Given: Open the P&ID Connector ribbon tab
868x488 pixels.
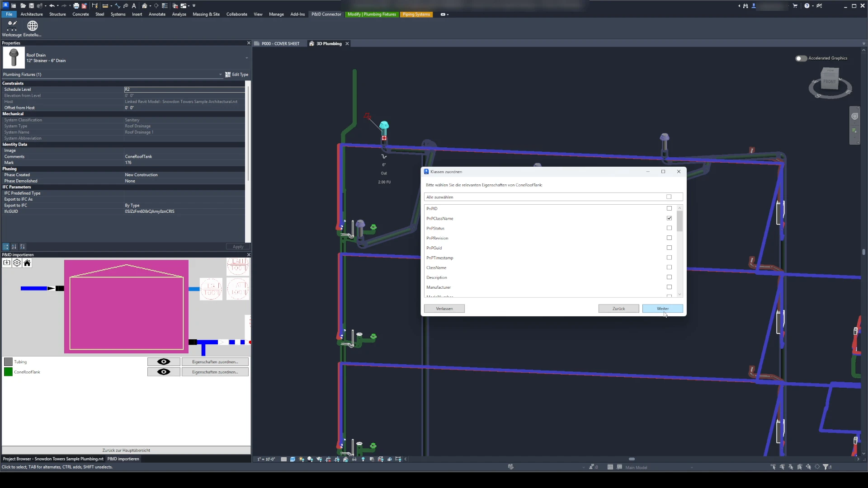Looking at the screenshot, I should [x=326, y=14].
